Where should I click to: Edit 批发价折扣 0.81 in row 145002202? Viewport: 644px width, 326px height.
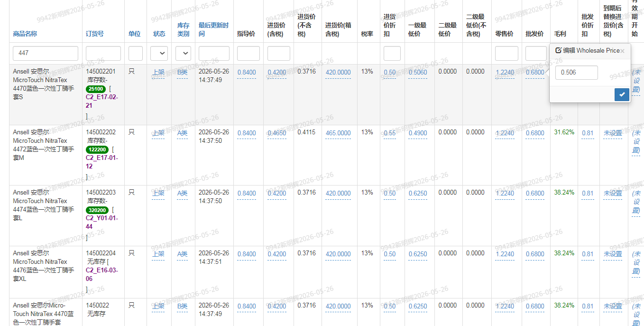coord(588,133)
